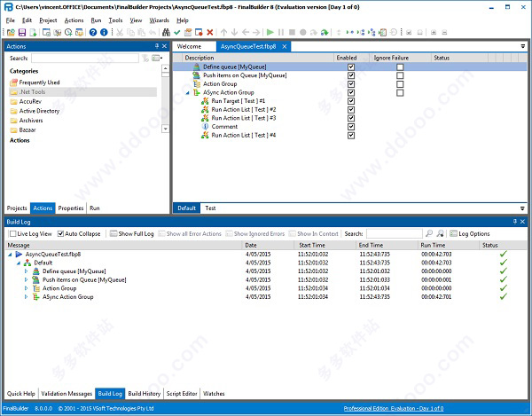Viewport: 532px width, 416px height.
Task: Click the expand all plus toolbar icon
Action: 434,32
